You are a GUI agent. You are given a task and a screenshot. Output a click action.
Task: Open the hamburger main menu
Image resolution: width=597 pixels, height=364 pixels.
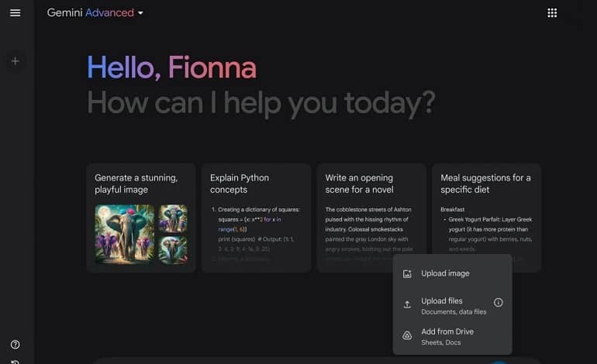[15, 13]
